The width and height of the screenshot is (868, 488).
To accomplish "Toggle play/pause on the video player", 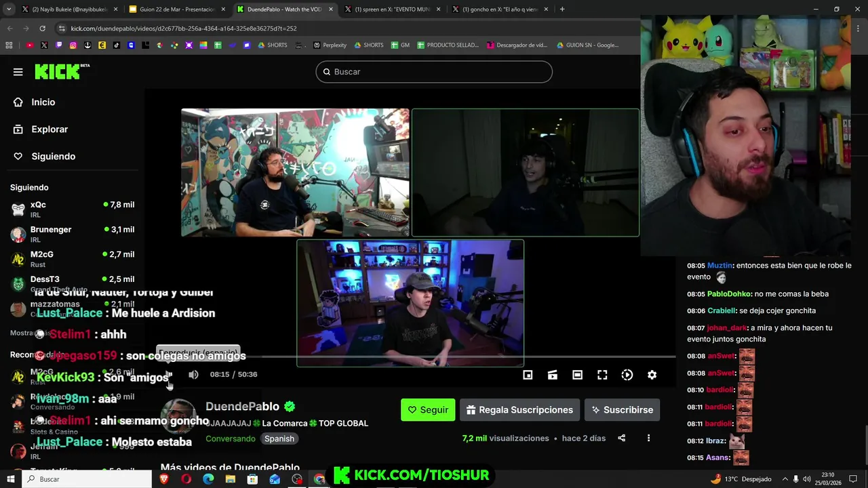I will coord(169,374).
